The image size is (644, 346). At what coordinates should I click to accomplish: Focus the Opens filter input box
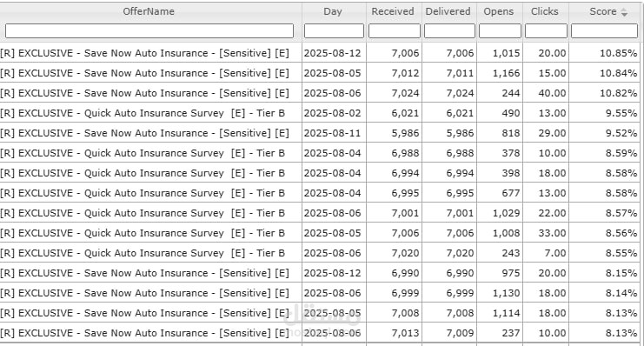pos(500,30)
